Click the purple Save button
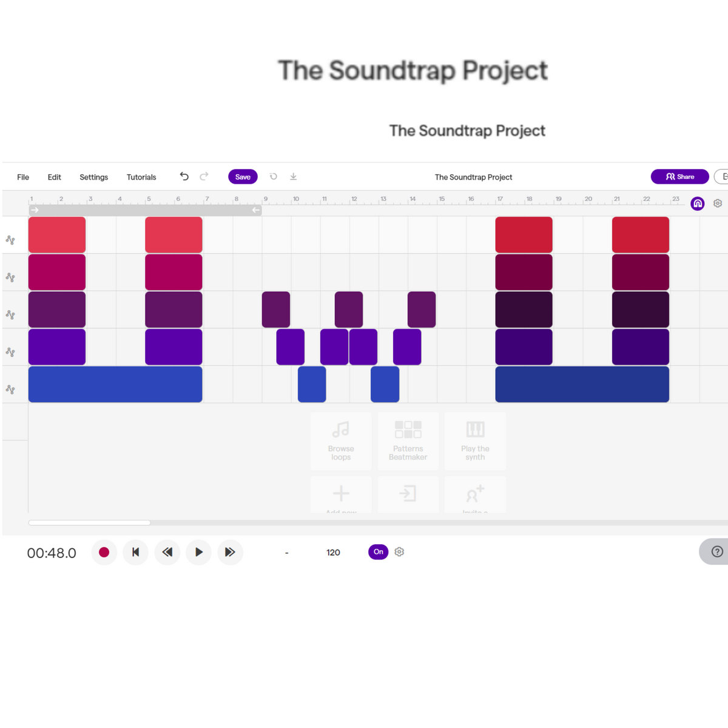728x728 pixels. click(243, 177)
